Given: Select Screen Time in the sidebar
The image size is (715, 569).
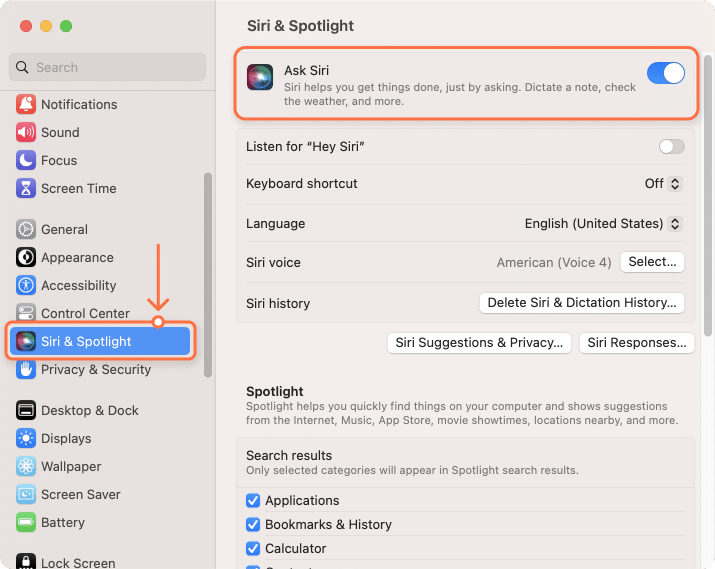Looking at the screenshot, I should [99, 188].
